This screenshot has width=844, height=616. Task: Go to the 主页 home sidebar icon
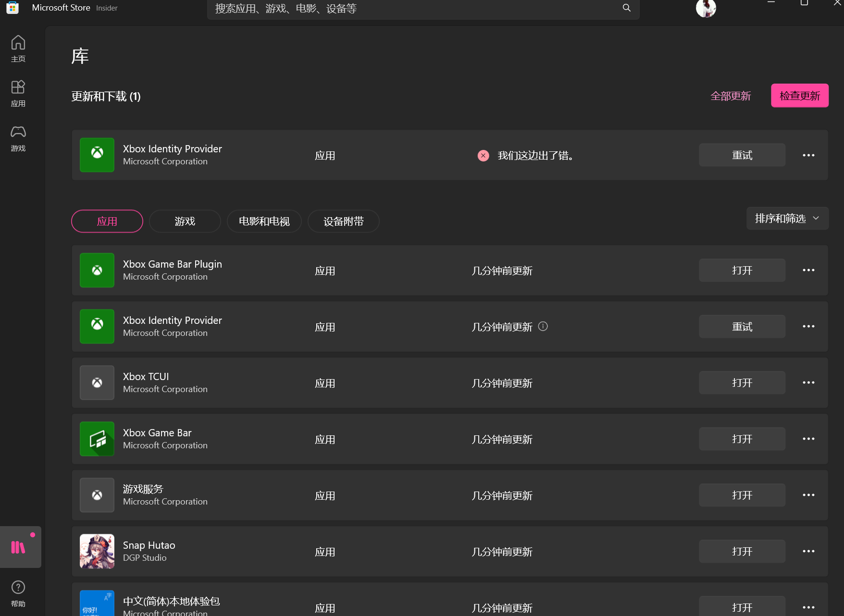tap(18, 49)
